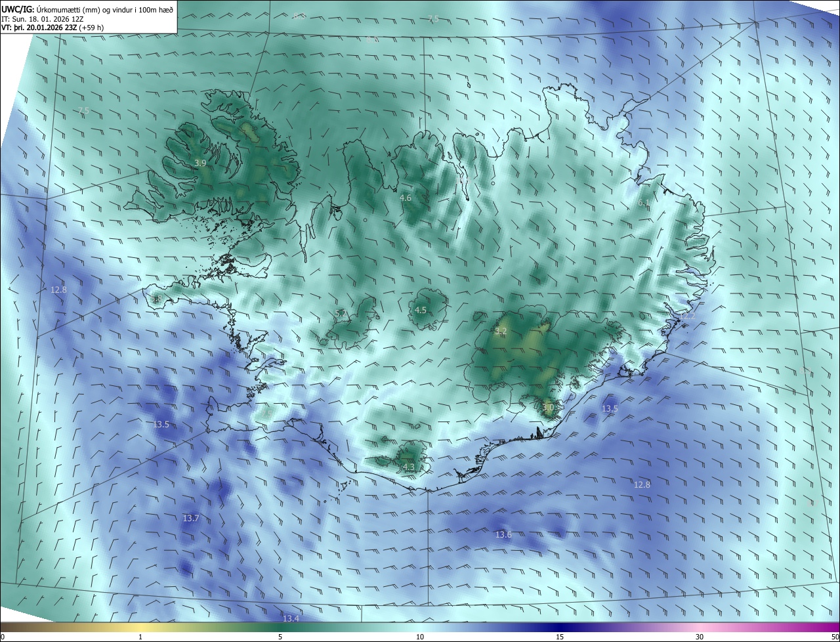Click the 5.2 value on the western glacier
Viewport: 840px width, 642px height.
[341, 314]
